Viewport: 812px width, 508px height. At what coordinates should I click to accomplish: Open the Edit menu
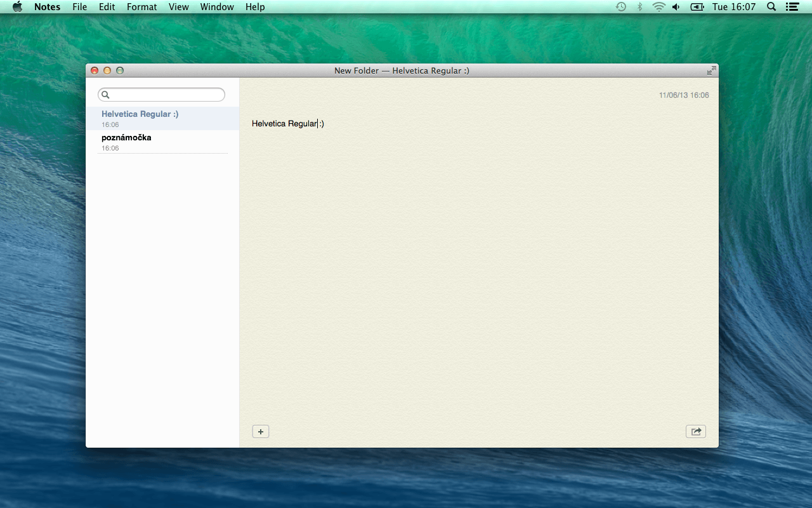(x=107, y=7)
